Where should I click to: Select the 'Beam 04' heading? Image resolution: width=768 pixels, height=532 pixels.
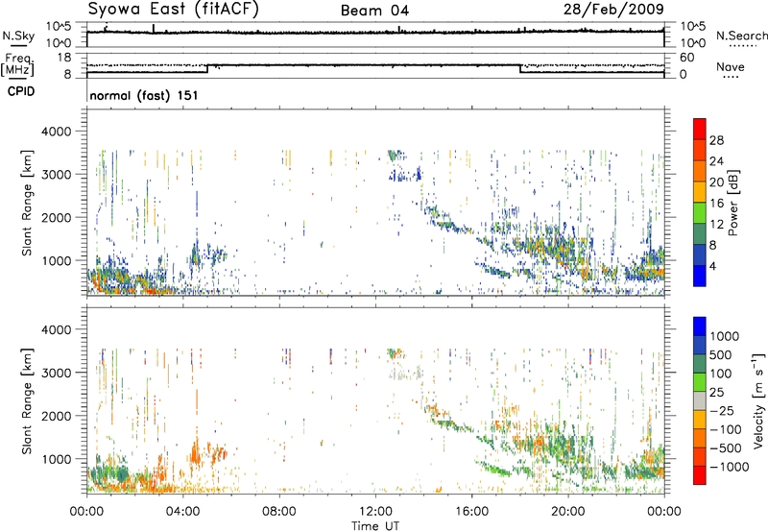[374, 11]
